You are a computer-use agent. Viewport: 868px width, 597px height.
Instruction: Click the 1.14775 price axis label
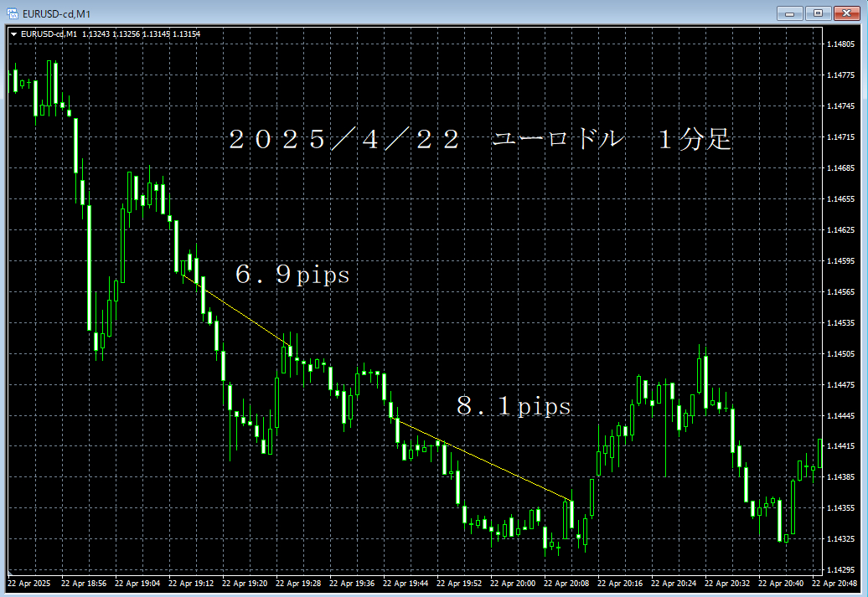pos(840,75)
